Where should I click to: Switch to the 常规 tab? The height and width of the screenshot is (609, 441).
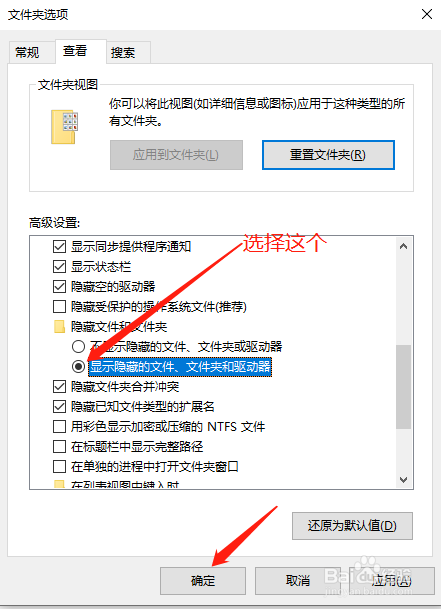coord(27,52)
